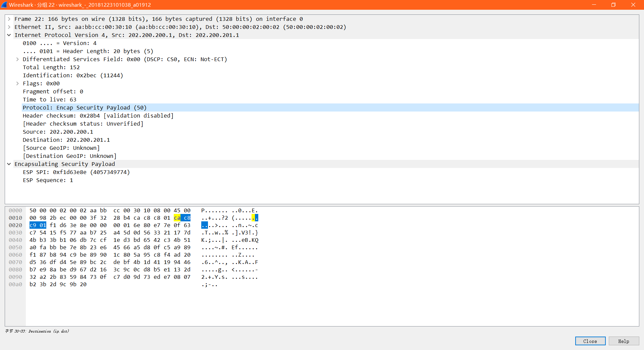Click hex offset 0080 in bytes pane
This screenshot has width=644, height=350.
15,270
